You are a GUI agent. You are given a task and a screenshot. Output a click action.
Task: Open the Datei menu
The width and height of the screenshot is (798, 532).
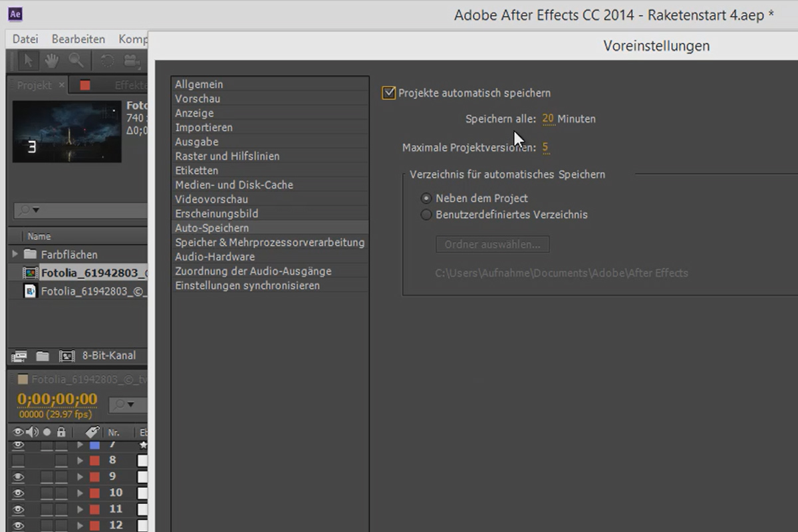tap(25, 39)
